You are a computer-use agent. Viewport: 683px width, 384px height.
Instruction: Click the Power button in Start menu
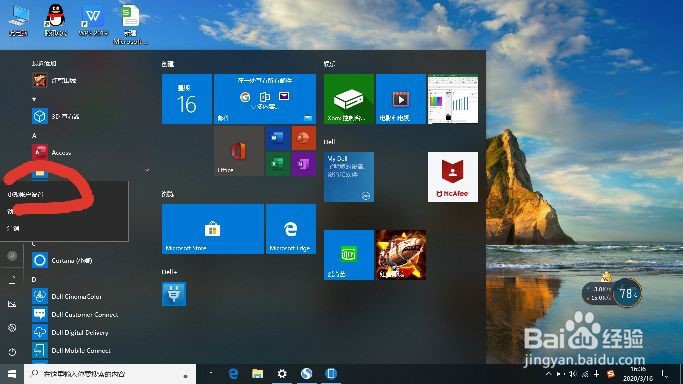(12, 352)
